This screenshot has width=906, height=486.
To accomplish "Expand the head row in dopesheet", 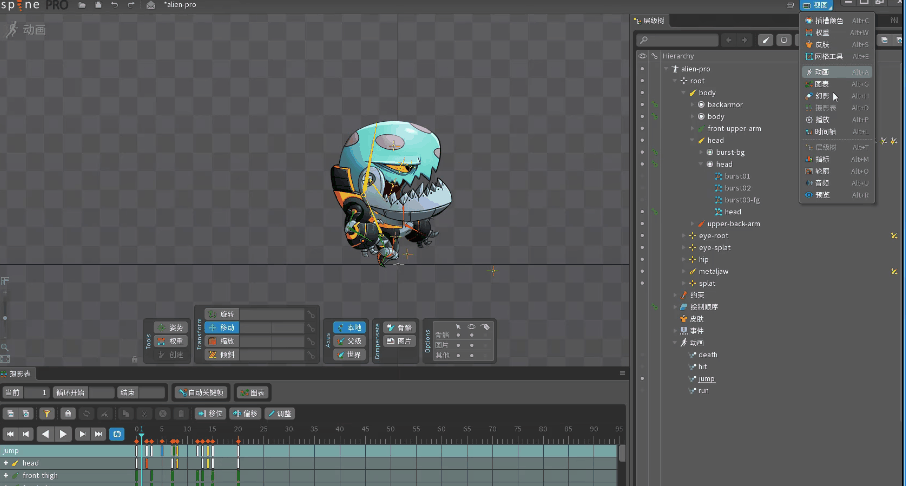I will (x=6, y=463).
